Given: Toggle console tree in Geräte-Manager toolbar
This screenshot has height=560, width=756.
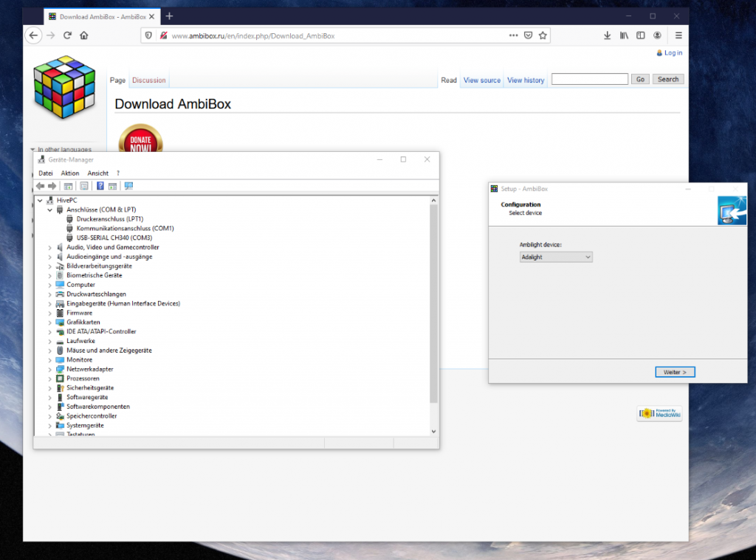Looking at the screenshot, I should tap(68, 186).
